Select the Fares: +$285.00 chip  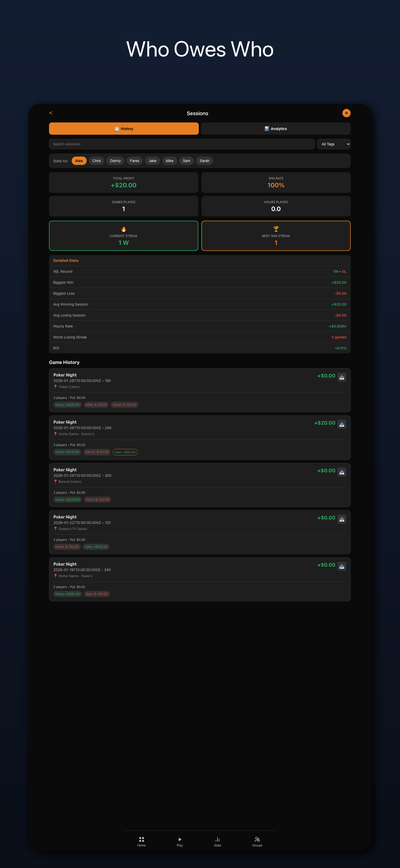tap(68, 405)
